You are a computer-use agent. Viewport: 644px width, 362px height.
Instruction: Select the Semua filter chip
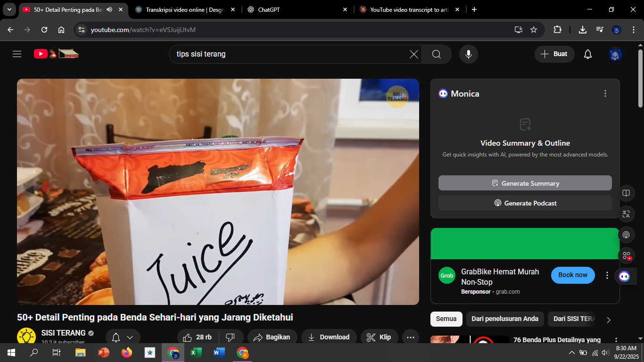point(446,319)
